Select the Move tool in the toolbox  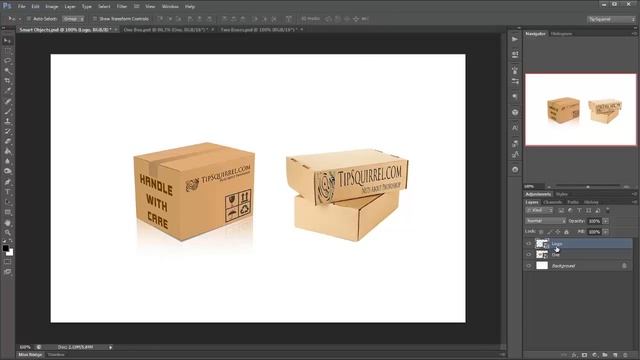tap(7, 41)
